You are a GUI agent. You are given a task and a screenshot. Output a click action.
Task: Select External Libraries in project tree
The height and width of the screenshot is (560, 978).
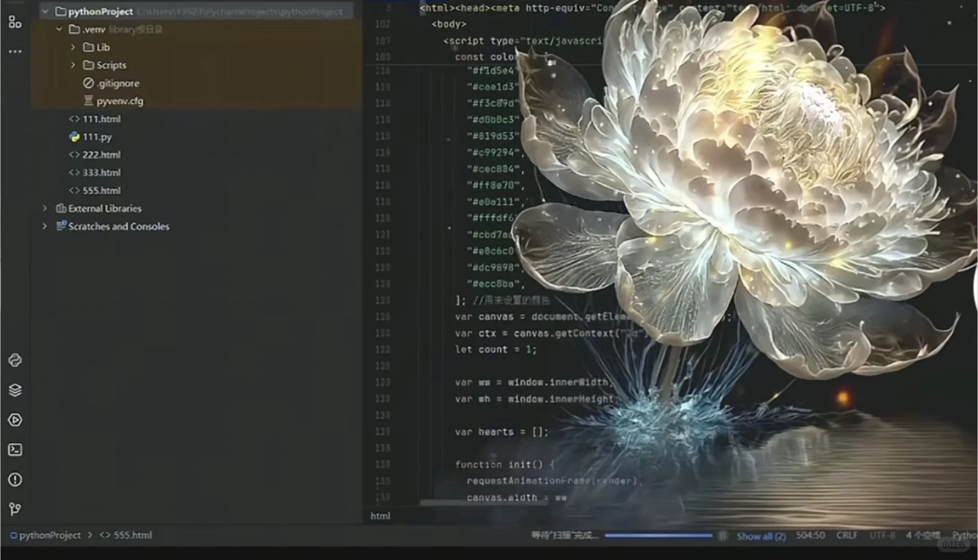point(99,208)
